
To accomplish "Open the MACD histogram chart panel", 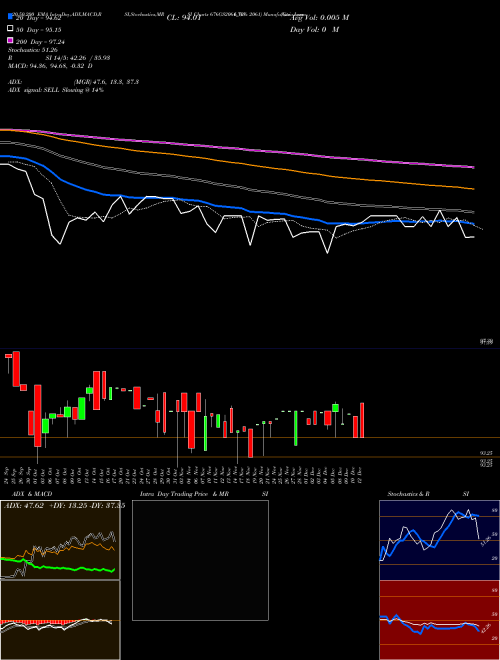I will click(x=60, y=620).
